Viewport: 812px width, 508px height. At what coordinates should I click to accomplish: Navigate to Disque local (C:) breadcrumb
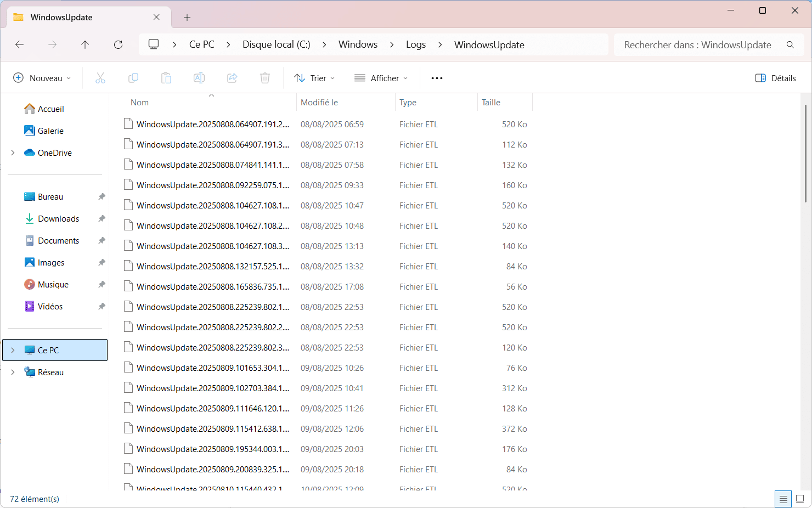(x=277, y=44)
